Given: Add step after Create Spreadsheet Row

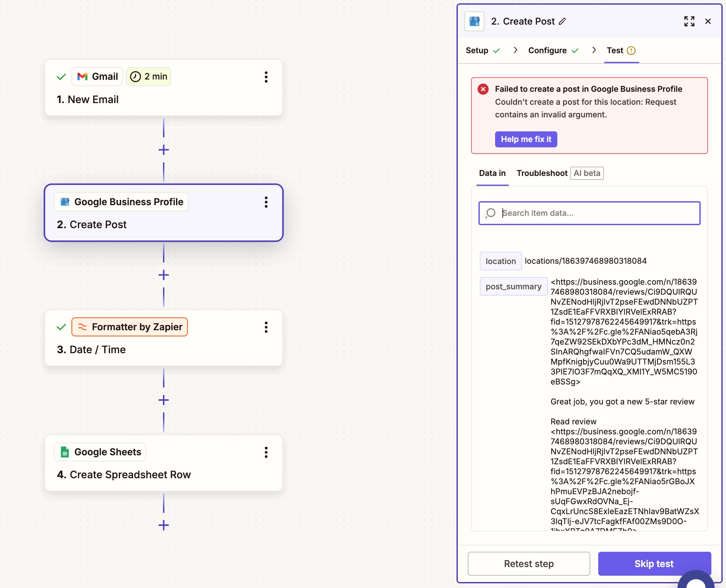Looking at the screenshot, I should (x=164, y=525).
